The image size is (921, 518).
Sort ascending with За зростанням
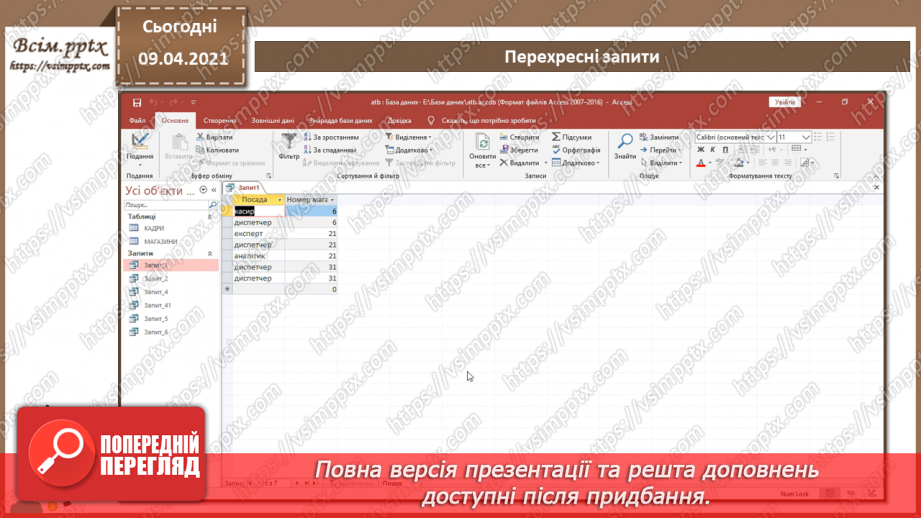pyautogui.click(x=331, y=137)
